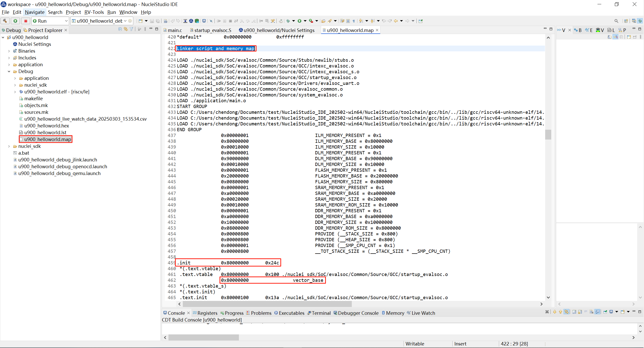Toggle Link with Editor in Project Explorer
Image resolution: width=644 pixels, height=348 pixels.
click(x=126, y=29)
